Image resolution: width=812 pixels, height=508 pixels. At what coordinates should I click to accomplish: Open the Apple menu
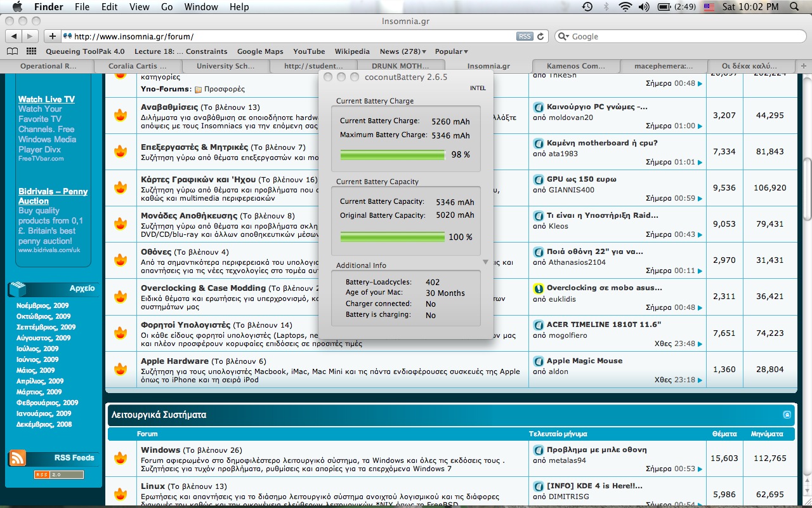(17, 7)
